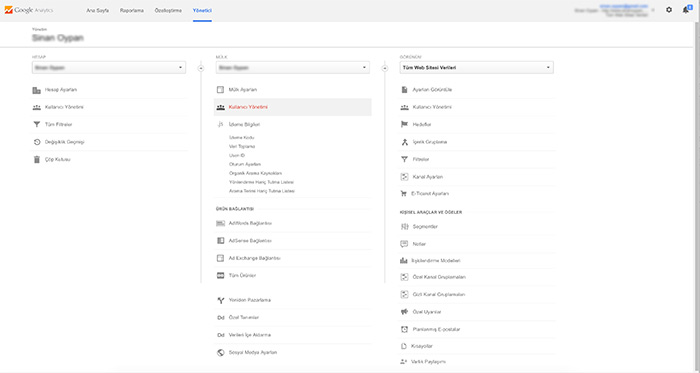Open the Özel Tanımlar link
Screen dimensions: 700x373
[244, 318]
